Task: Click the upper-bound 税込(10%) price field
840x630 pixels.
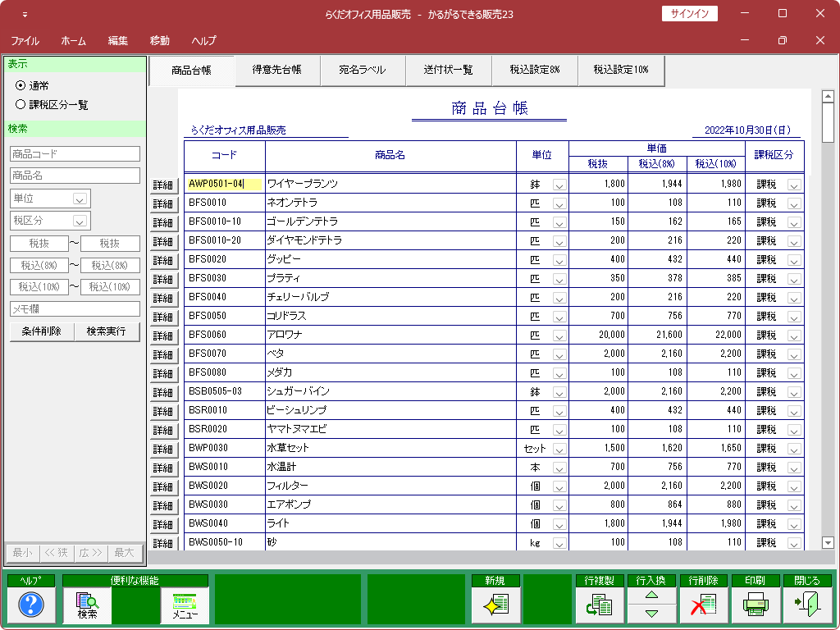Action: (110, 286)
